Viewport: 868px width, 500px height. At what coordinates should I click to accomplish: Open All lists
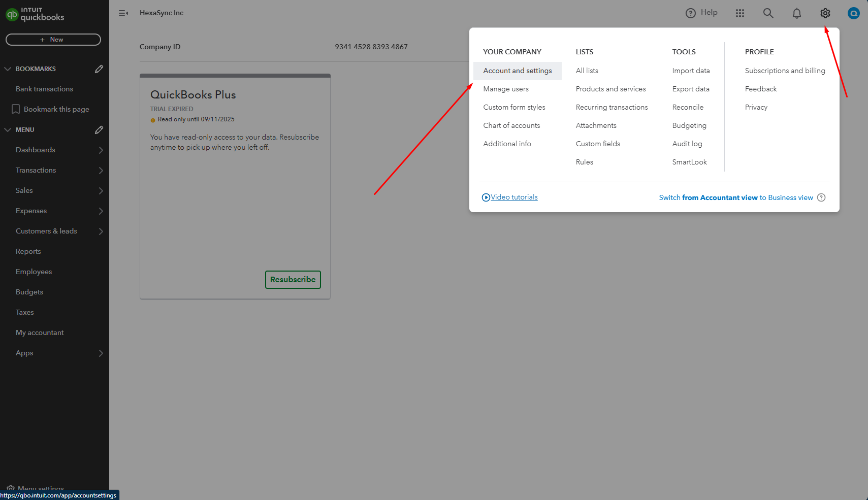[587, 71]
